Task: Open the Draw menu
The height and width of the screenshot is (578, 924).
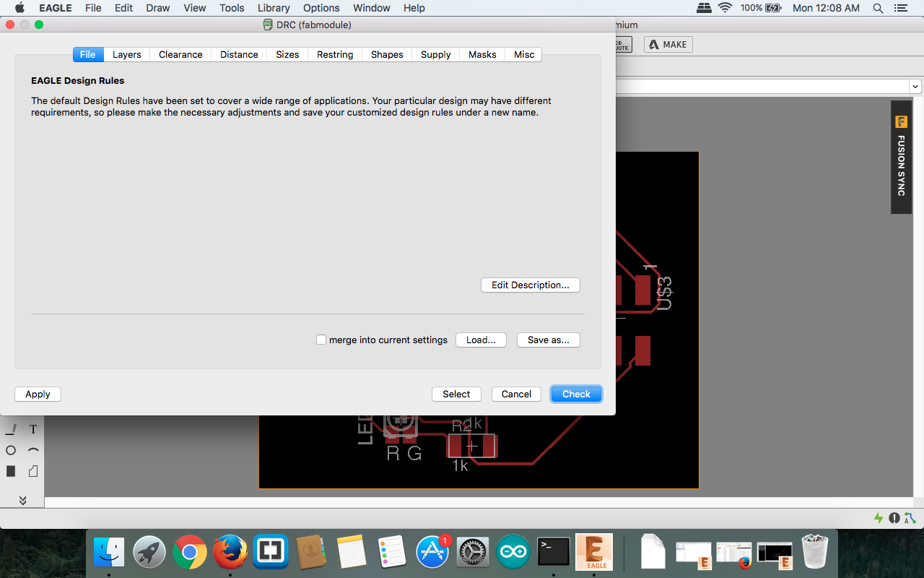Action: click(x=157, y=8)
